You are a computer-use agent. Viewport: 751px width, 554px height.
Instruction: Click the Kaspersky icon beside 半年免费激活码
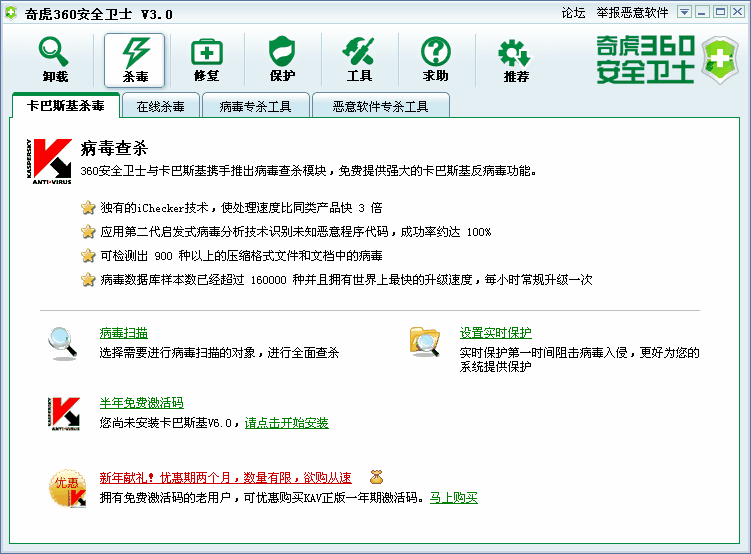tap(64, 414)
